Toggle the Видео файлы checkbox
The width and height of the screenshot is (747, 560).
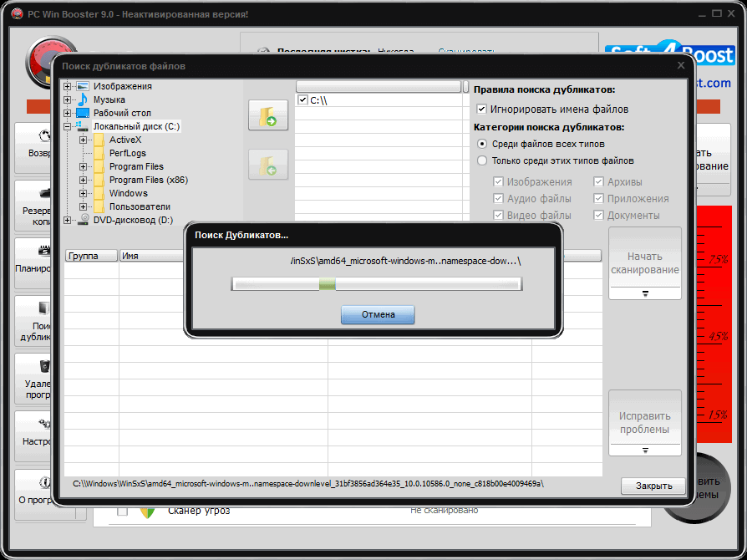click(498, 215)
